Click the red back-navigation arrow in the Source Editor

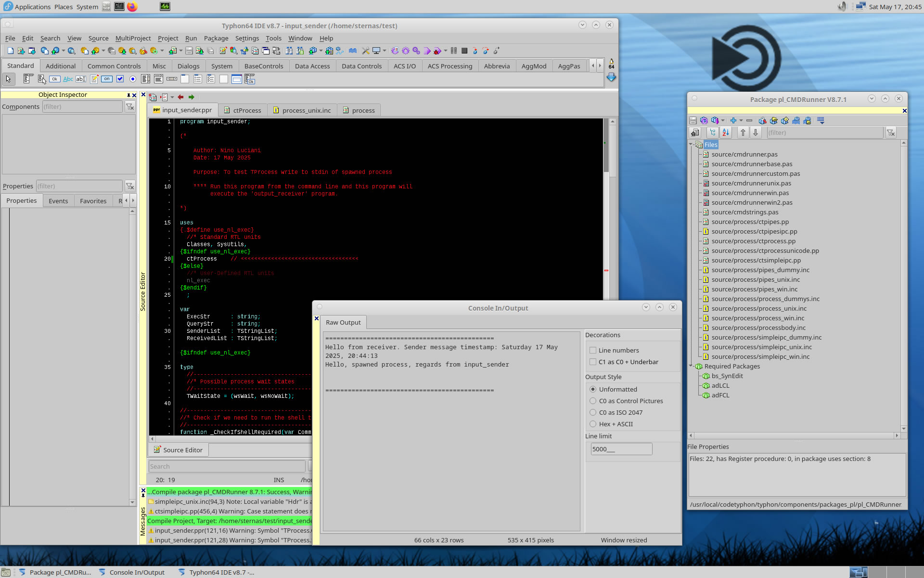[x=180, y=97]
